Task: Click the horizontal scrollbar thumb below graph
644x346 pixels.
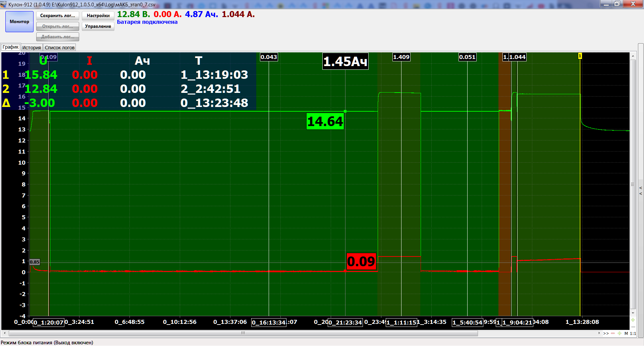Action: pyautogui.click(x=243, y=333)
